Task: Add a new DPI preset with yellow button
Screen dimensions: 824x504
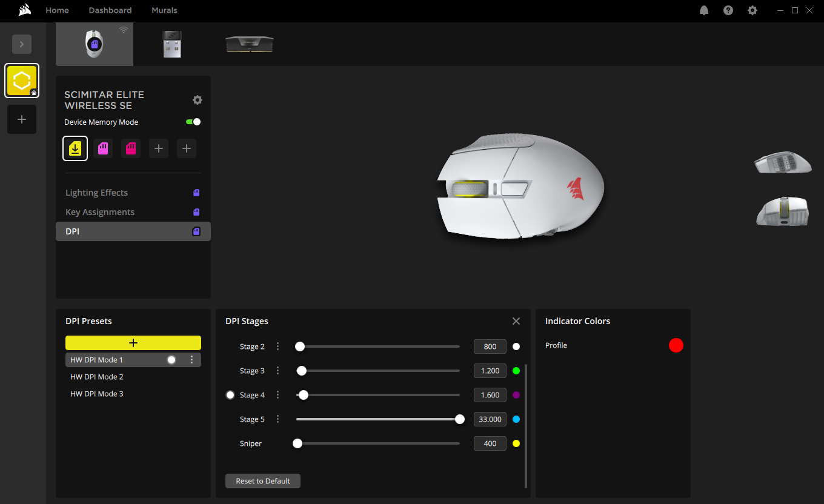Action: [133, 343]
